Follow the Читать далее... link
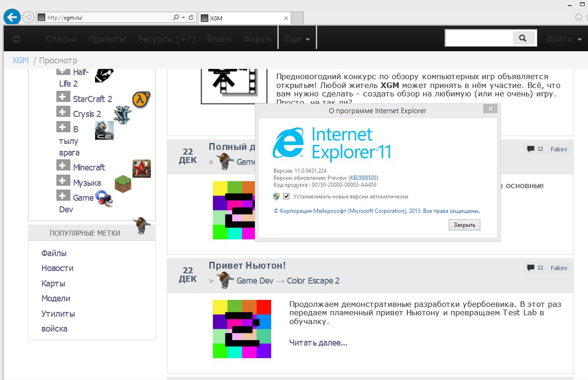The image size is (588, 380). coord(318,343)
